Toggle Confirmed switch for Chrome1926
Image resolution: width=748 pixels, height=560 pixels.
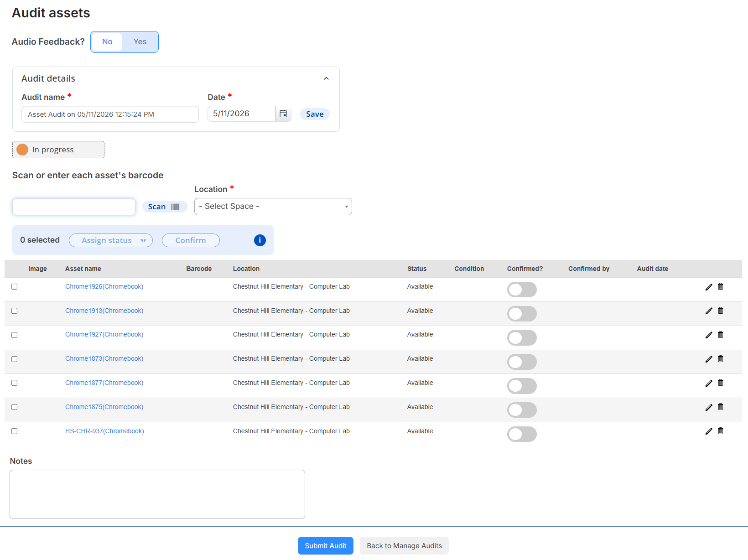tap(522, 290)
